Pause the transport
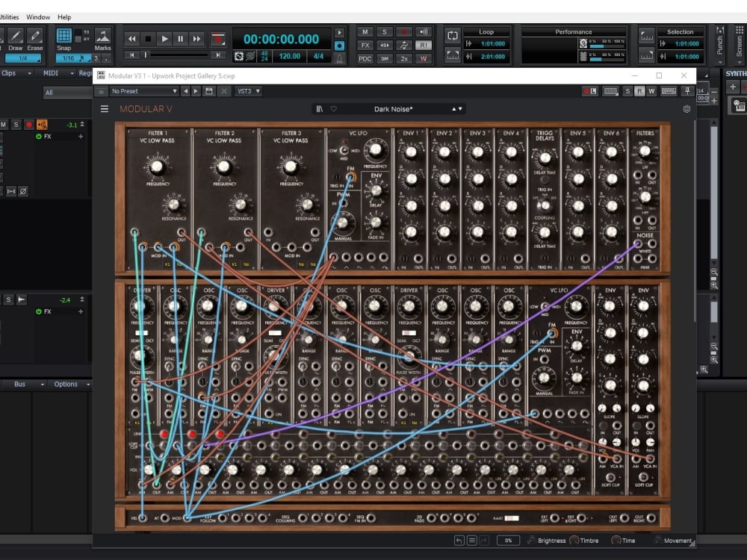The width and height of the screenshot is (747, 560). pyautogui.click(x=181, y=39)
